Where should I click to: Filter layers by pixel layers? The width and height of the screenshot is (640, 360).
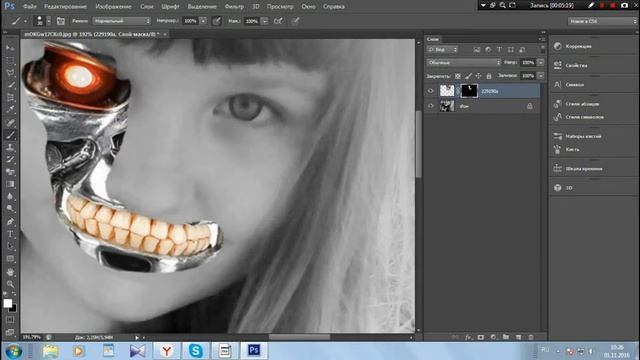click(477, 49)
